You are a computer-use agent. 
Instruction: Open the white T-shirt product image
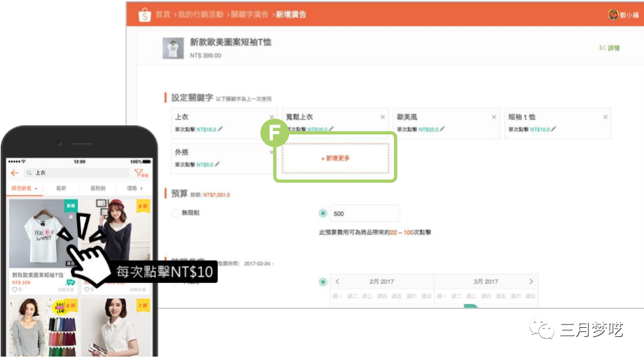click(43, 233)
